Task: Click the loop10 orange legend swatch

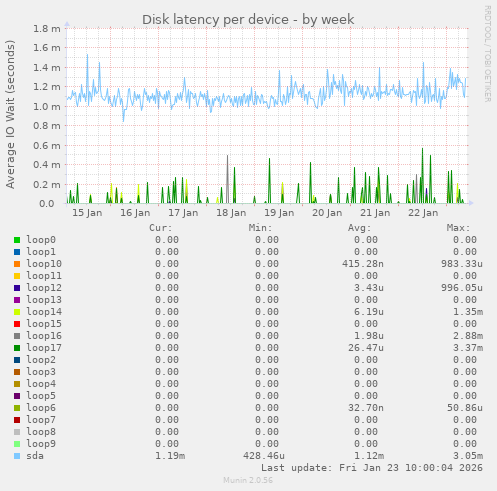Action: (17, 264)
